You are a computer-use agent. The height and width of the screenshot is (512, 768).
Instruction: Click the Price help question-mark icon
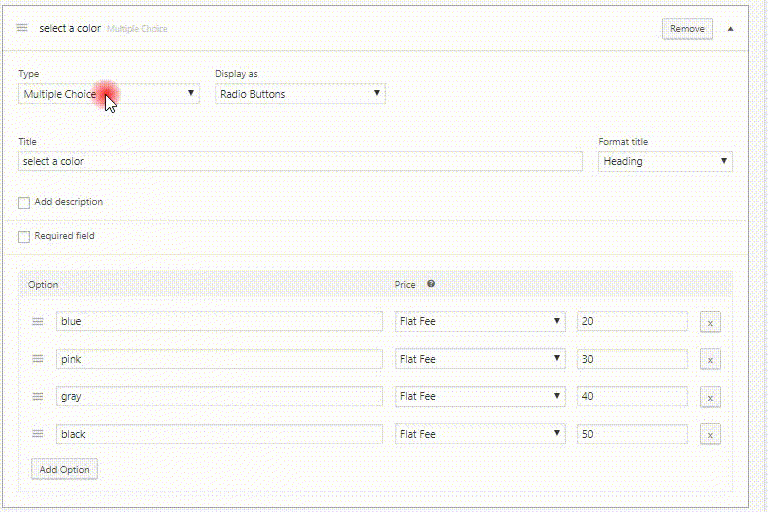pos(431,284)
